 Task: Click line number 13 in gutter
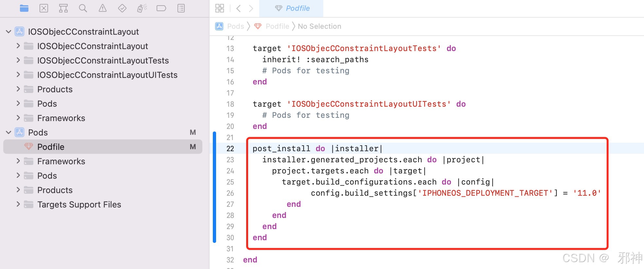pos(230,48)
